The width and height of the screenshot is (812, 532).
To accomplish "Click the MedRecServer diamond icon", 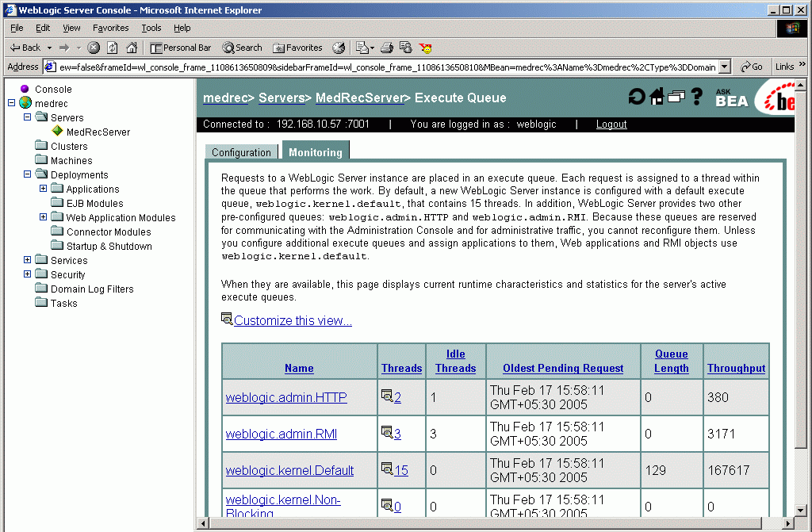I will point(57,131).
